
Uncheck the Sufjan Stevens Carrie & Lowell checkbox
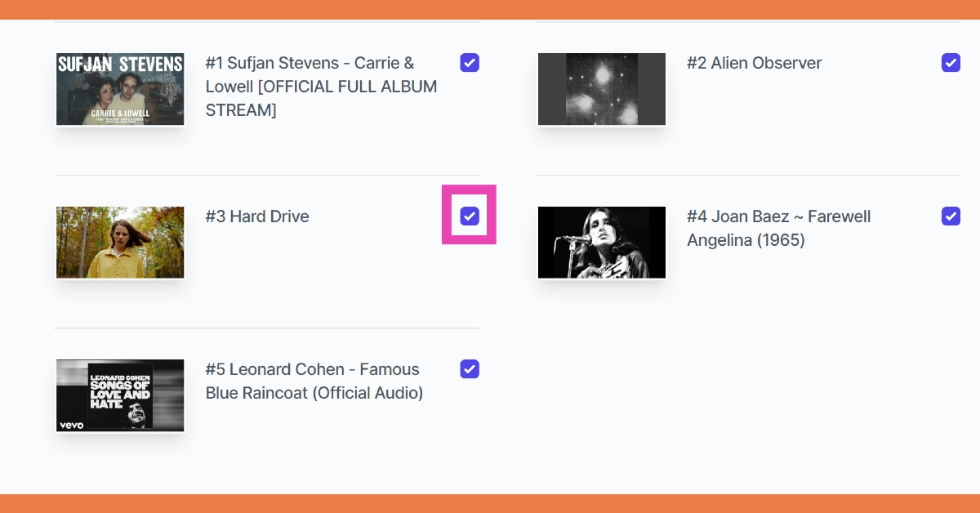[470, 63]
